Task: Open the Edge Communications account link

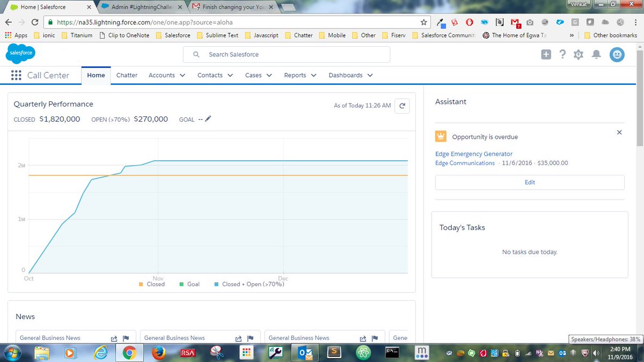Action: 465,163
